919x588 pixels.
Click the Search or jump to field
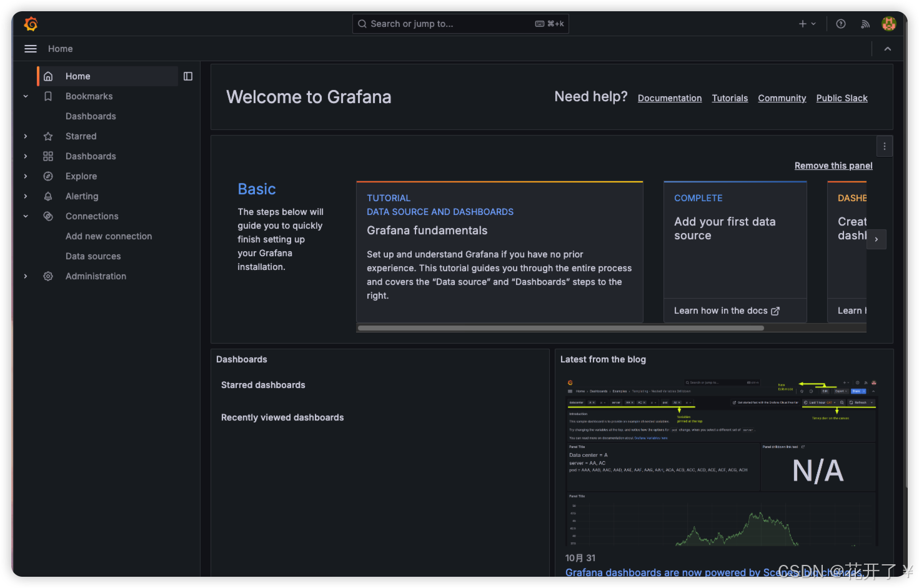tap(460, 24)
